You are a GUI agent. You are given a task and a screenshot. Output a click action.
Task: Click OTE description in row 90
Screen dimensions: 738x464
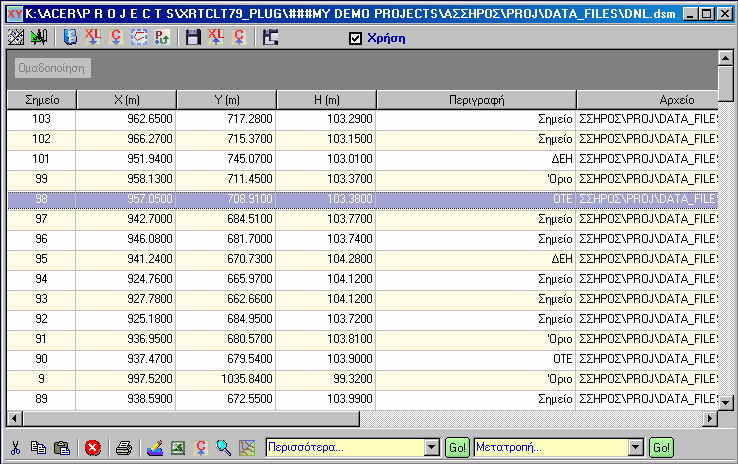[x=562, y=359]
